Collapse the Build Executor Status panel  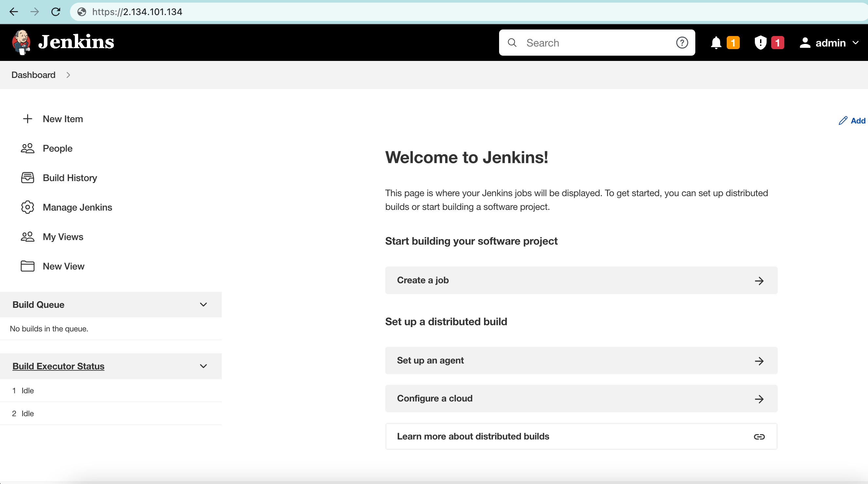[203, 366]
